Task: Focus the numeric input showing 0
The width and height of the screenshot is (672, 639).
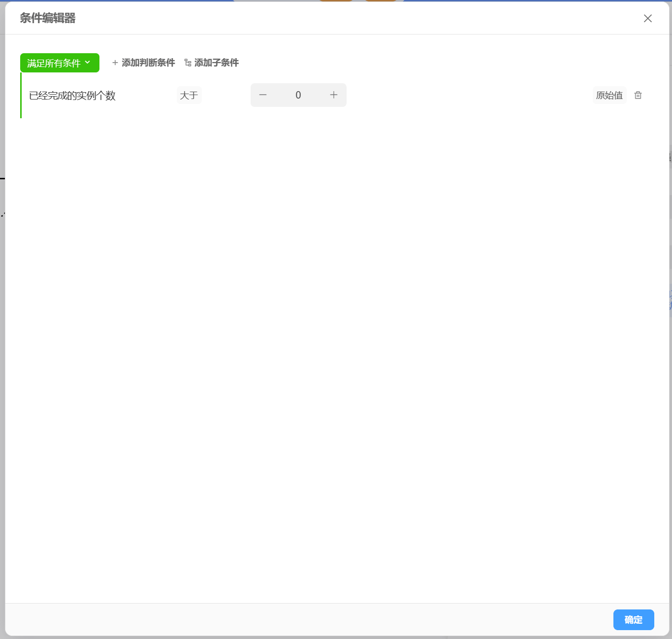Action: 298,95
